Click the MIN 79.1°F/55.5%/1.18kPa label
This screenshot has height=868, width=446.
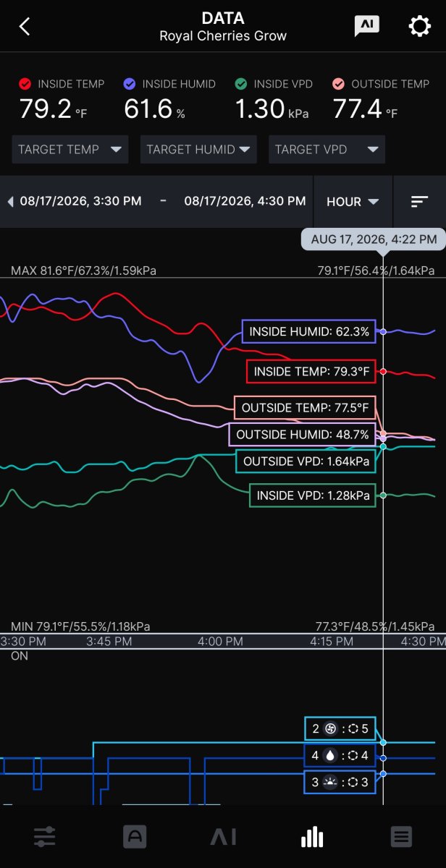pos(81,626)
